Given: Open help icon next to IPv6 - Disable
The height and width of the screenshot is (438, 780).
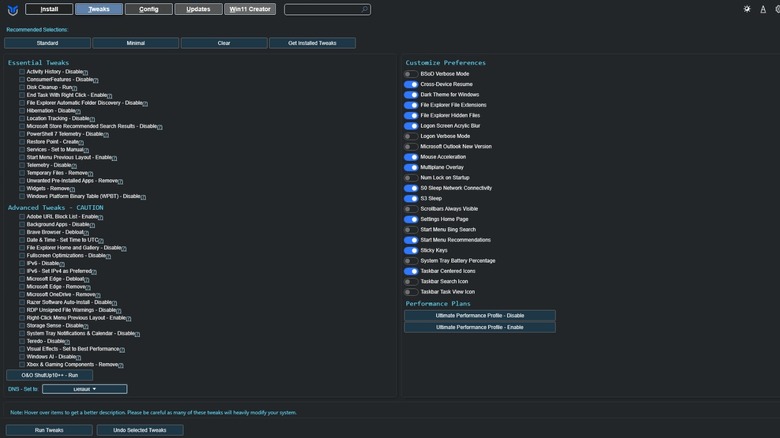Looking at the screenshot, I should coord(62,264).
